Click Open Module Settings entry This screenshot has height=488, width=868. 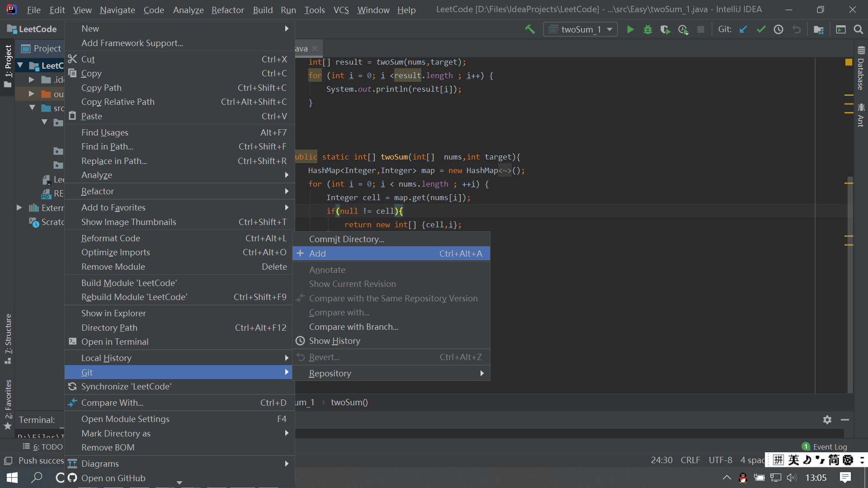179,419
